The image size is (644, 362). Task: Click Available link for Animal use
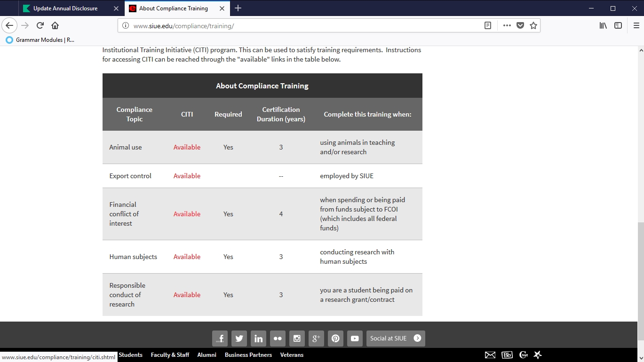pyautogui.click(x=187, y=147)
